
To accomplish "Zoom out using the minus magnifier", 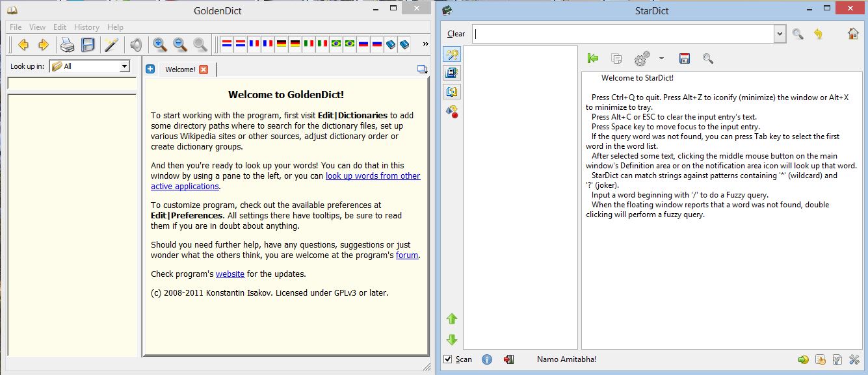I will tap(180, 45).
